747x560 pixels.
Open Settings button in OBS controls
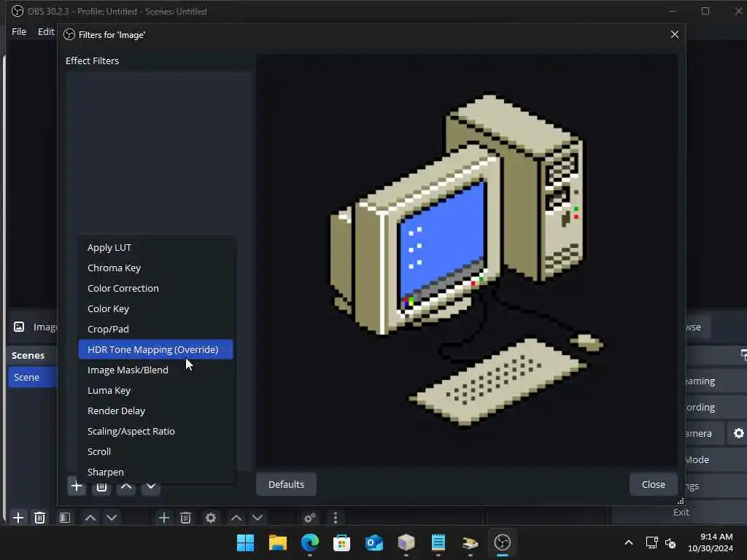tap(716, 486)
